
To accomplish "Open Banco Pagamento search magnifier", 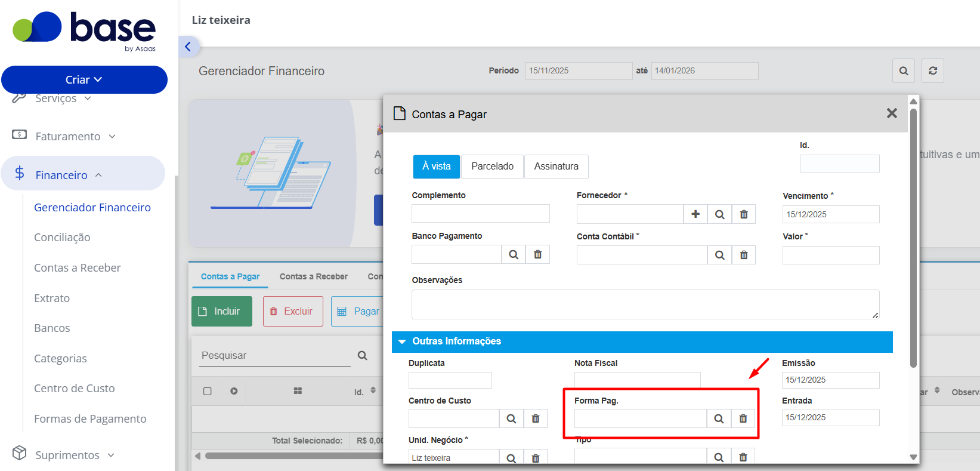I will (514, 254).
